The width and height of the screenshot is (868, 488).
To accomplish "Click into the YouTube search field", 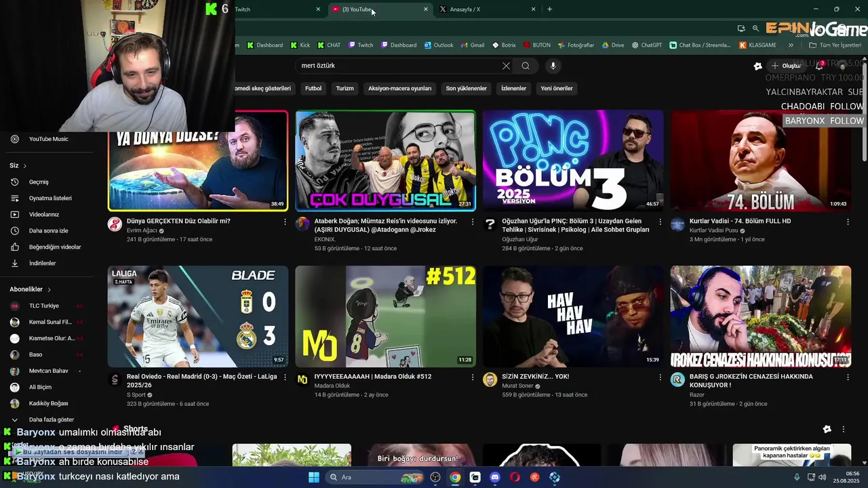I will (399, 66).
